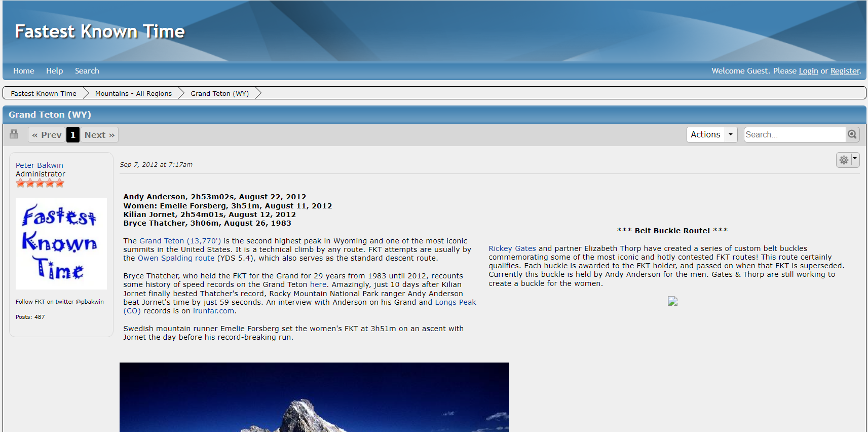Open the Fastest Known Time avatar image
Image resolution: width=868 pixels, height=432 pixels.
tap(61, 244)
